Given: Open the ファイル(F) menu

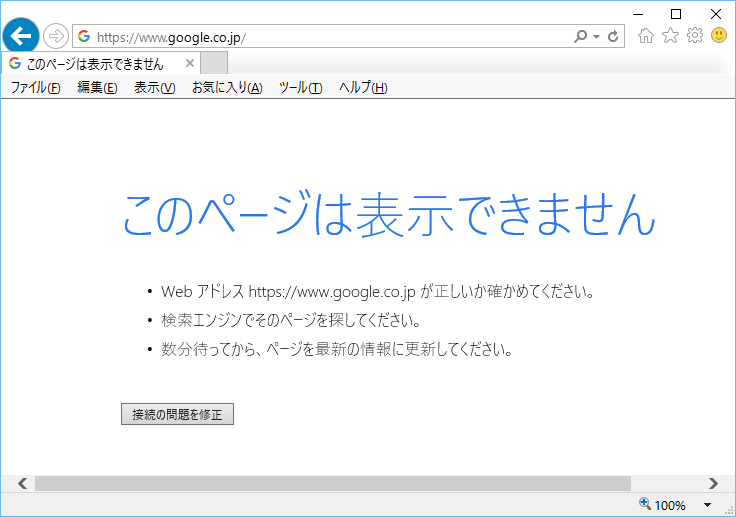Looking at the screenshot, I should 36,88.
